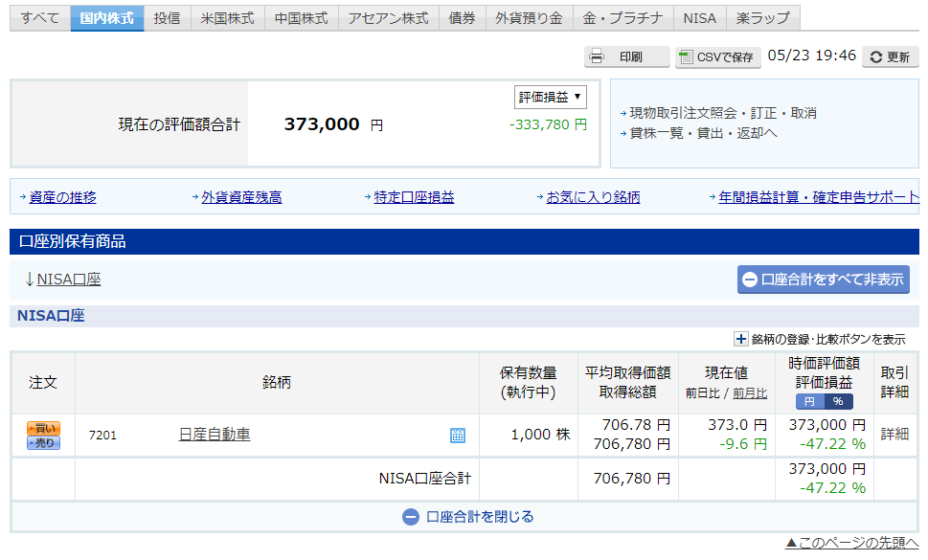The height and width of the screenshot is (560, 928).
Task: Click the 前月比 column link
Action: pyautogui.click(x=750, y=393)
